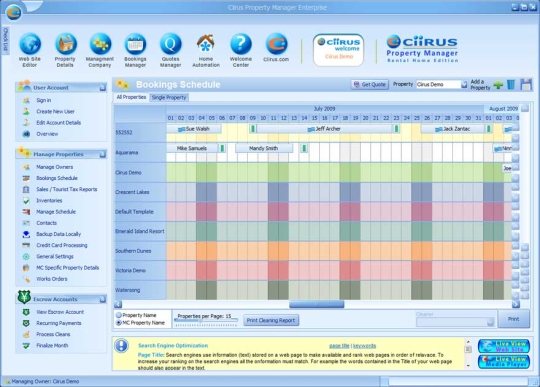Select the MC Property Name radio button

click(x=119, y=323)
